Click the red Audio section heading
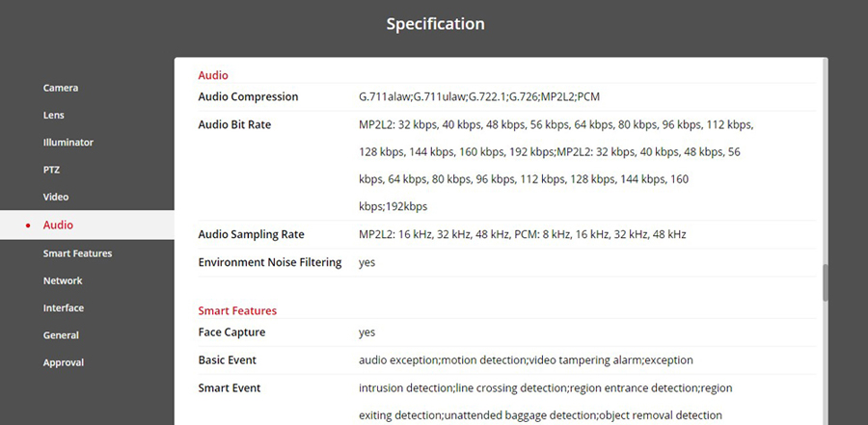 point(213,74)
